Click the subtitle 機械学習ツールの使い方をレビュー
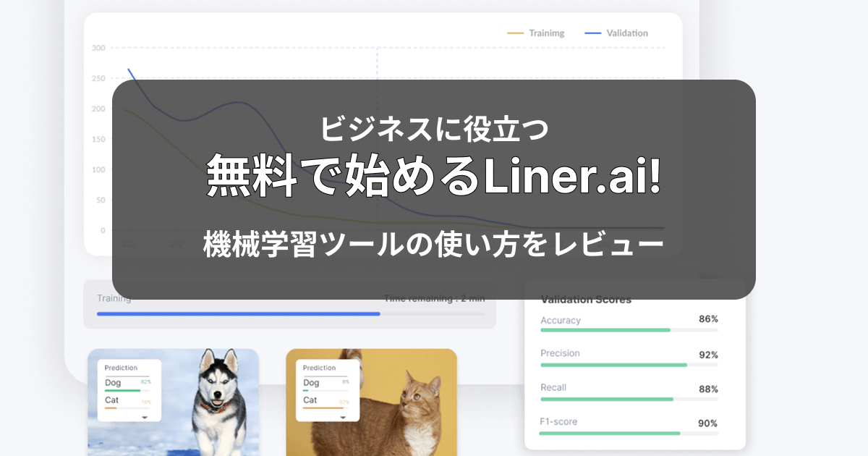868x456 pixels. click(434, 244)
